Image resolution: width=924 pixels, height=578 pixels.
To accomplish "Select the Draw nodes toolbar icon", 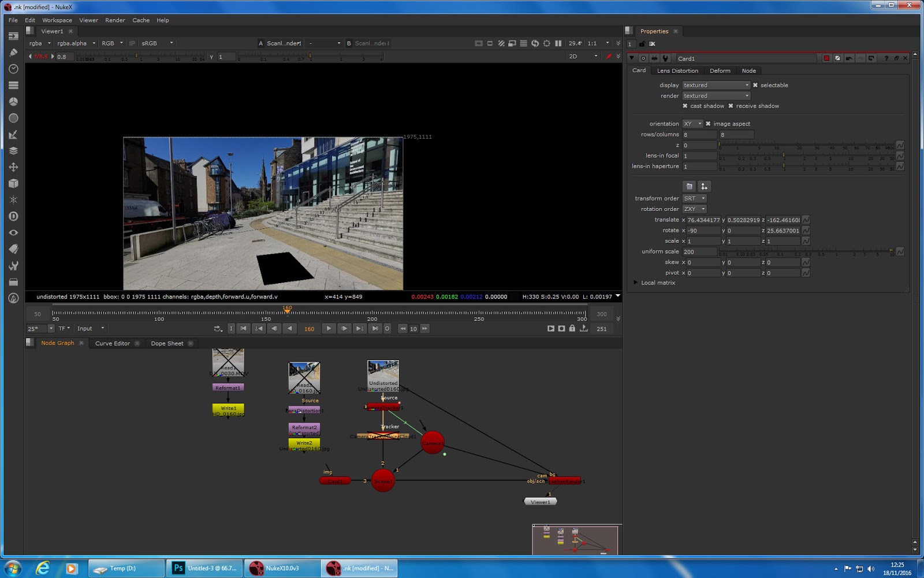I will coord(13,52).
